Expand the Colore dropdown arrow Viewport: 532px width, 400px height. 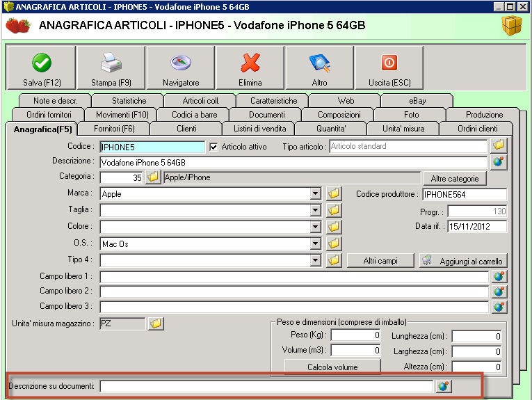coord(315,227)
